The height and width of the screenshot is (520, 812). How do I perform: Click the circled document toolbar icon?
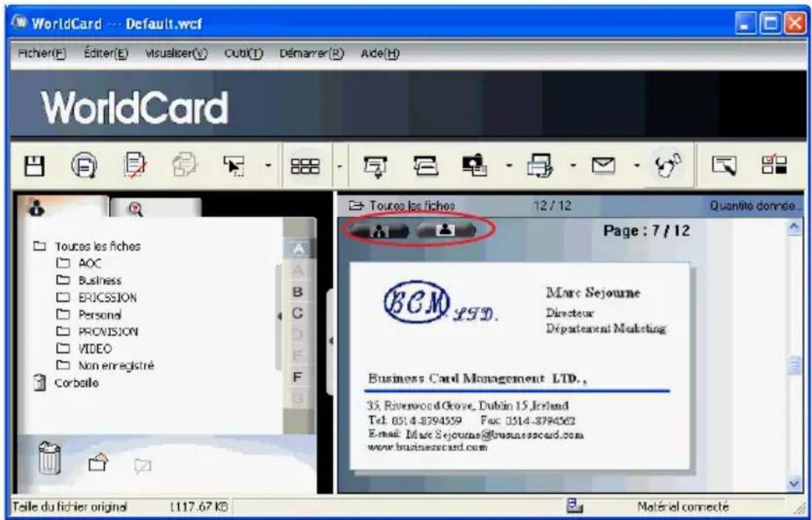coord(83,167)
